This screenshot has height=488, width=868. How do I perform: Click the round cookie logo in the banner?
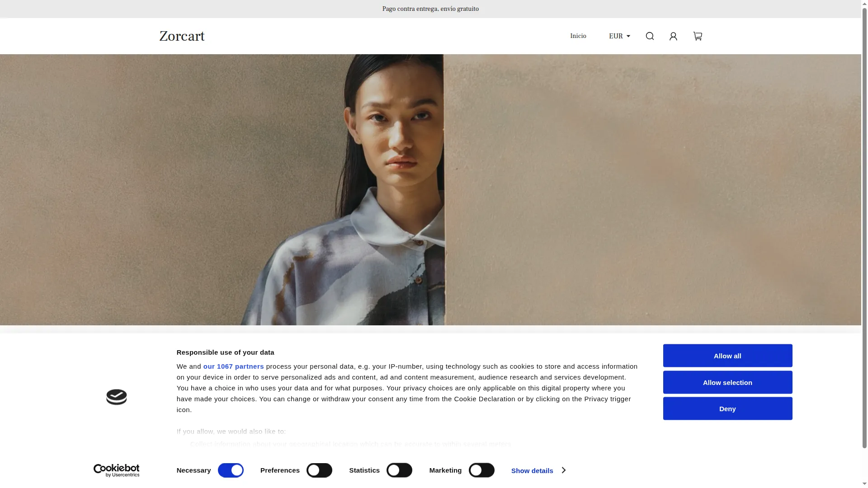(x=117, y=397)
